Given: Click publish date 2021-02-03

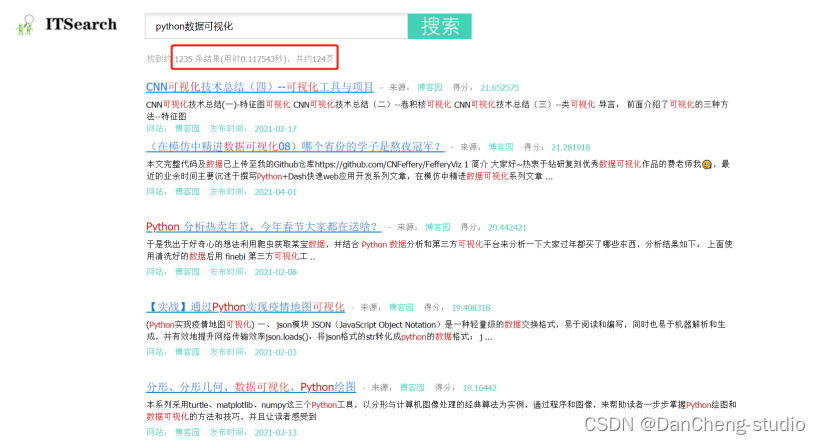Looking at the screenshot, I should point(276,352).
